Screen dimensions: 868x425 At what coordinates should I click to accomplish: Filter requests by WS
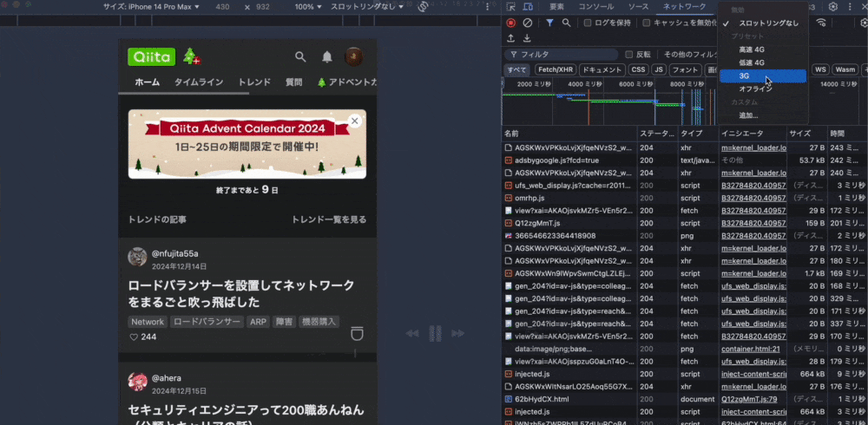tap(820, 69)
